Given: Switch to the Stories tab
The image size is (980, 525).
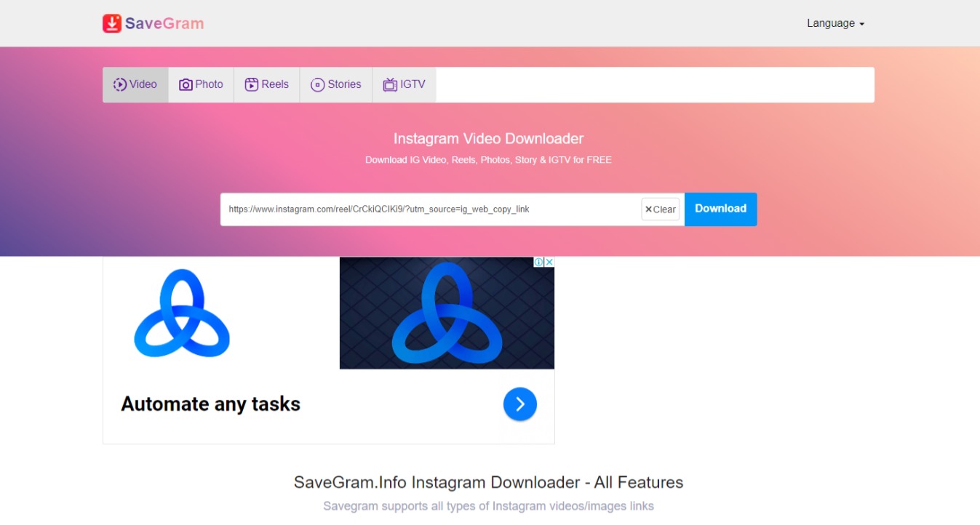Looking at the screenshot, I should pyautogui.click(x=336, y=84).
